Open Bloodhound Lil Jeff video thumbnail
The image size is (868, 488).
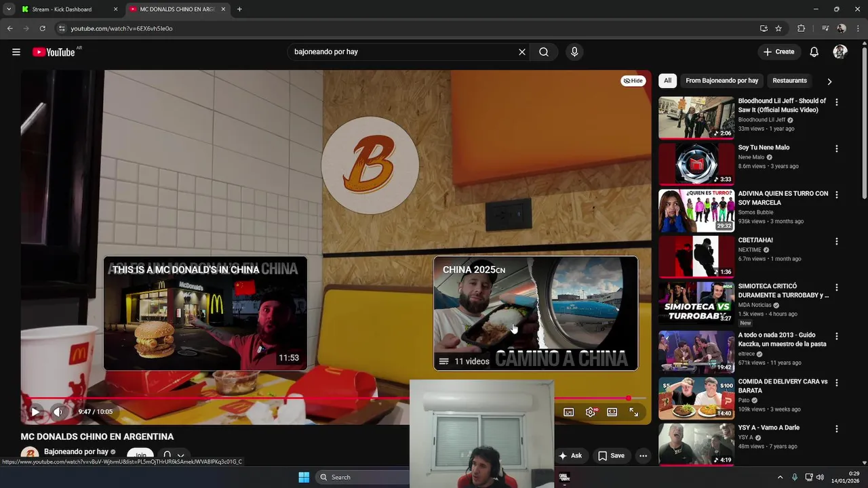pyautogui.click(x=696, y=118)
